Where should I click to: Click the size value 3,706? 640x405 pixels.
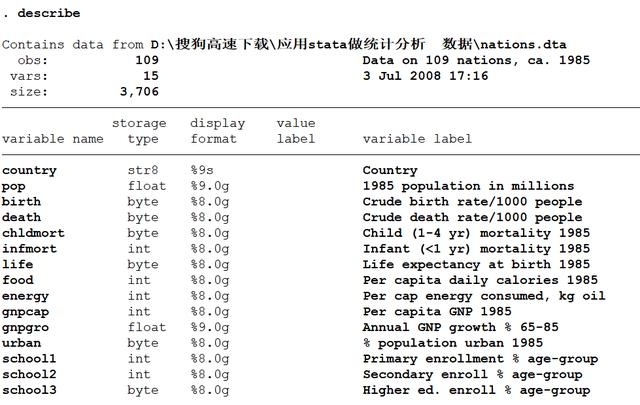tap(139, 91)
